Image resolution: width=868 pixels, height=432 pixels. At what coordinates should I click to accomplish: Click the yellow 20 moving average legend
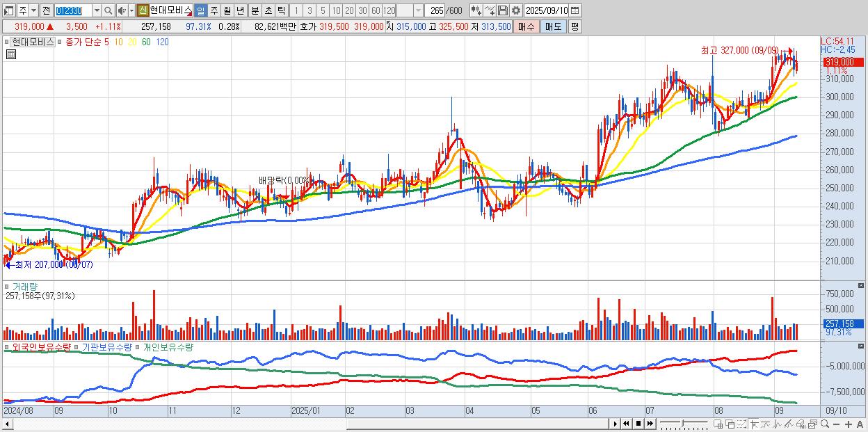[x=132, y=42]
